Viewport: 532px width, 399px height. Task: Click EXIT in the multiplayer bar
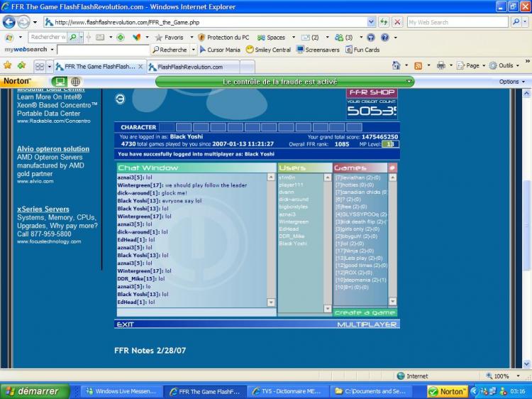[125, 324]
